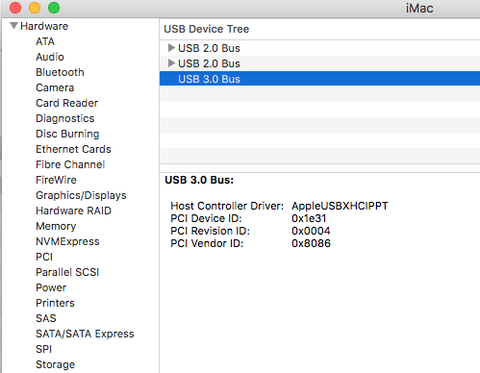Select Storage in the Hardware list

click(55, 364)
